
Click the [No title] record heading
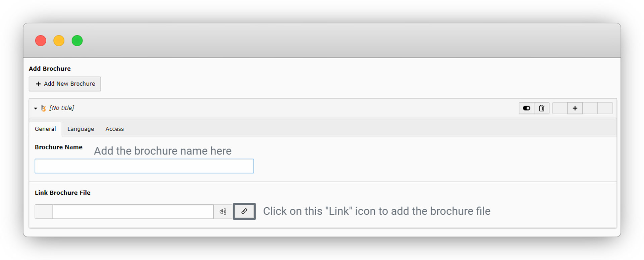[x=62, y=108]
